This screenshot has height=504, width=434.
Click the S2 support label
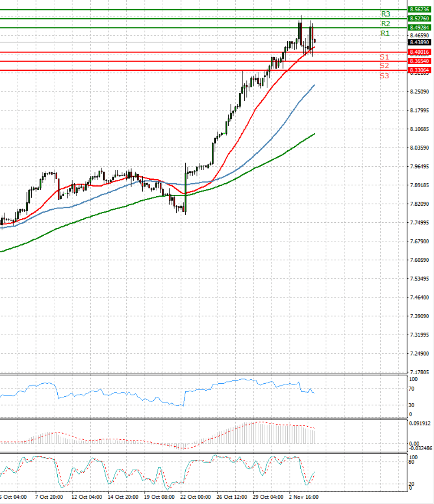384,66
